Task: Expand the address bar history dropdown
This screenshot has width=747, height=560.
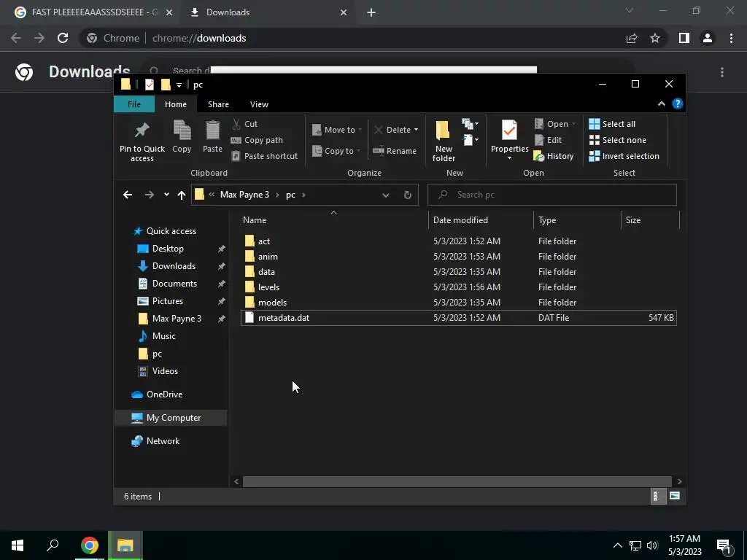Action: tap(386, 195)
